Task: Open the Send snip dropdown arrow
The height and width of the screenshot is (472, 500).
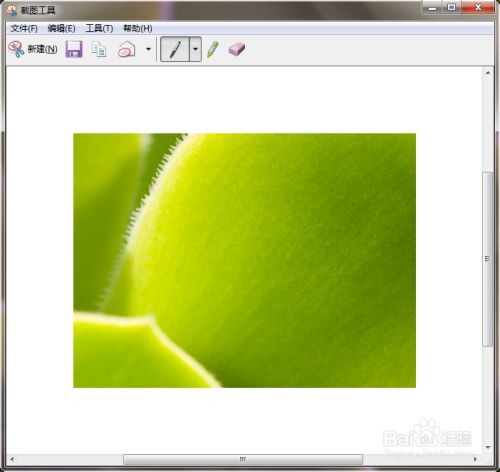Action: pos(149,49)
